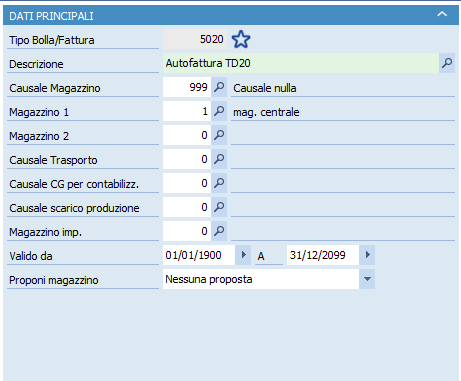Screen dimensions: 461x381
Task: Click the Causale scarico produzione field
Action: point(187,207)
